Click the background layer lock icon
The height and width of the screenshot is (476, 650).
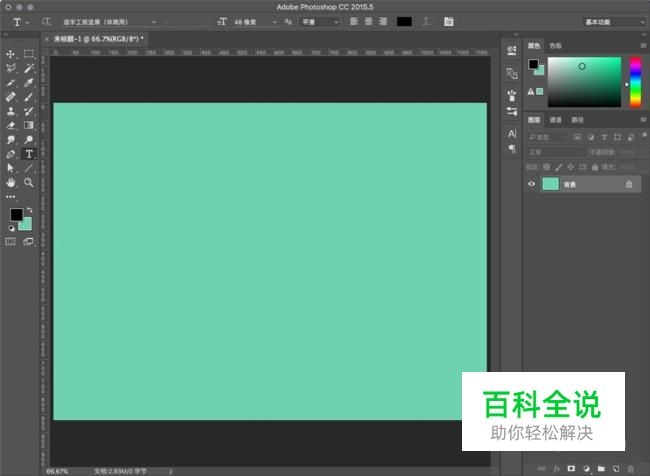click(628, 184)
